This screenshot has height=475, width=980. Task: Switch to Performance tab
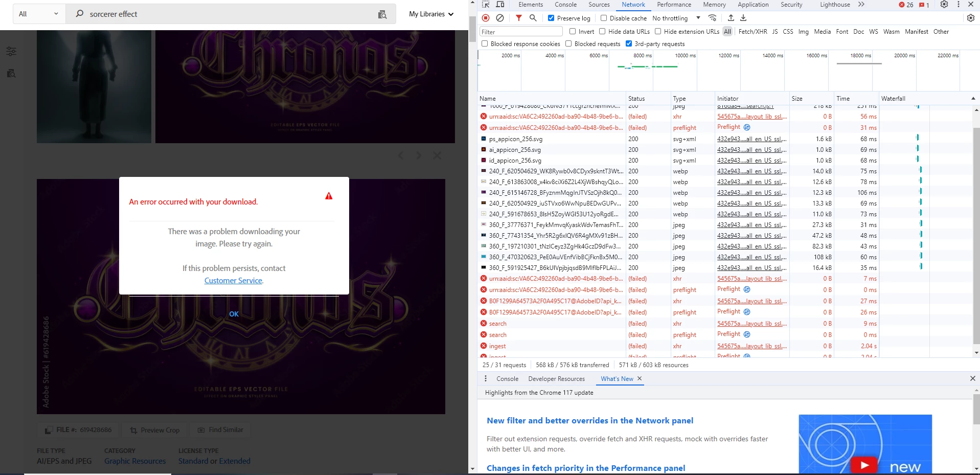coord(674,5)
